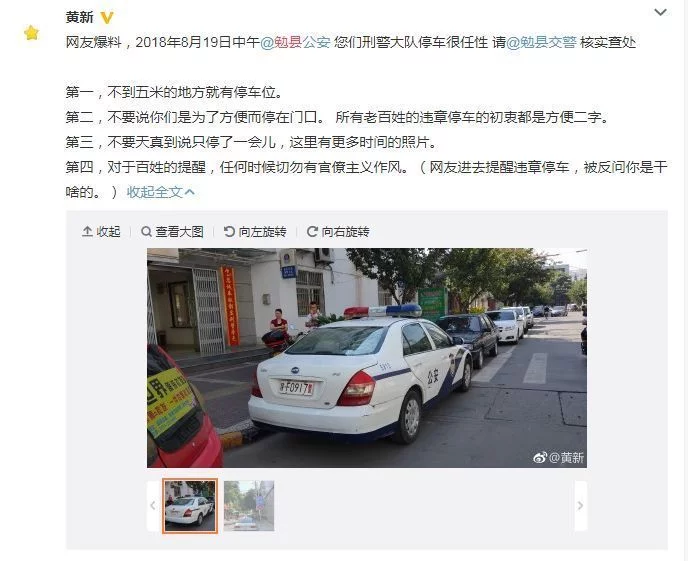Viewport: 688px width, 561px height.
Task: Click the 收起 collapse arrow icon
Action: click(x=87, y=231)
